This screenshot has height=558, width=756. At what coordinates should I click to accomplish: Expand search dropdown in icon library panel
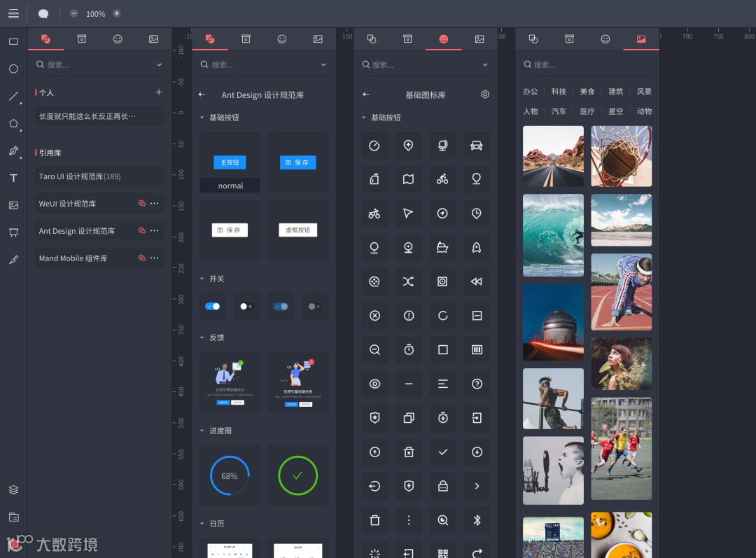pyautogui.click(x=485, y=64)
